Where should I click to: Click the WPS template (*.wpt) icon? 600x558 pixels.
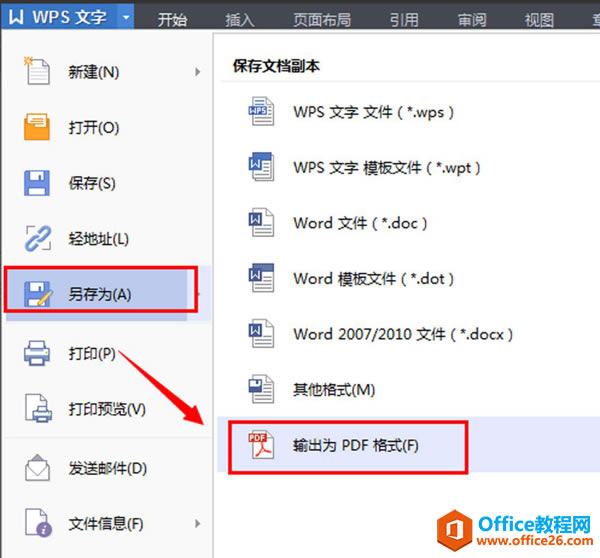click(261, 166)
